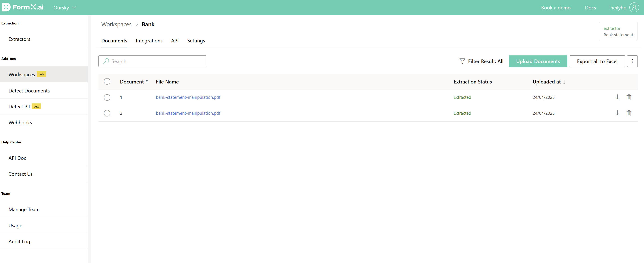Viewport: 644px width, 263px height.
Task: Download document 1 using the download icon
Action: [617, 97]
